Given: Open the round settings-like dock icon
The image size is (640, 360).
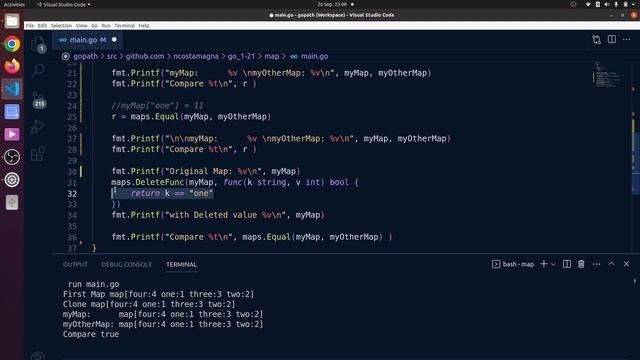Looking at the screenshot, I should [12, 180].
